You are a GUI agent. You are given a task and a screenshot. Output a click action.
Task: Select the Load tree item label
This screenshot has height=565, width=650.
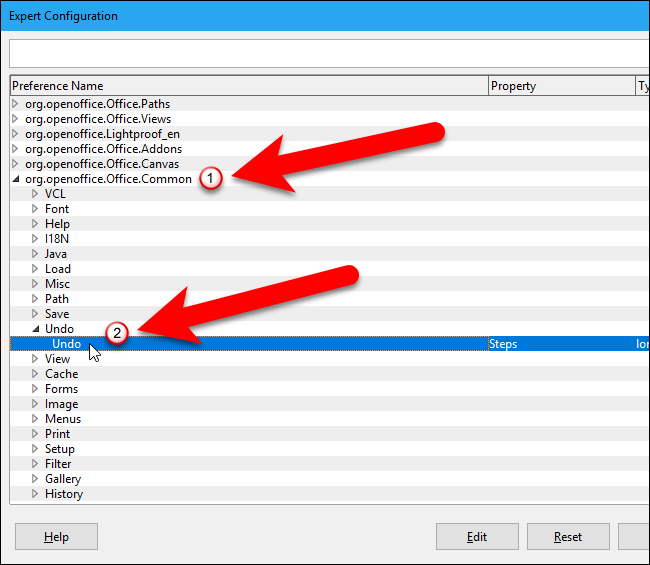click(x=58, y=269)
